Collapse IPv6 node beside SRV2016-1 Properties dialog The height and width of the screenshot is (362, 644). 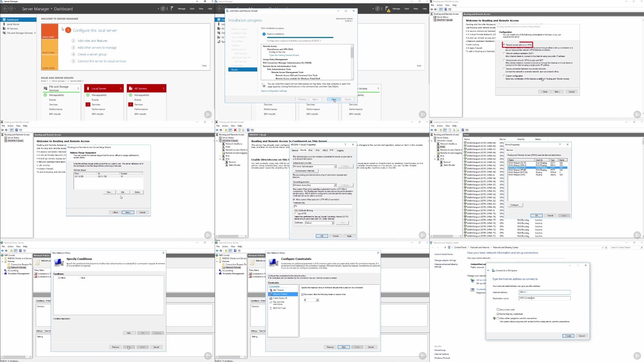pos(220,159)
